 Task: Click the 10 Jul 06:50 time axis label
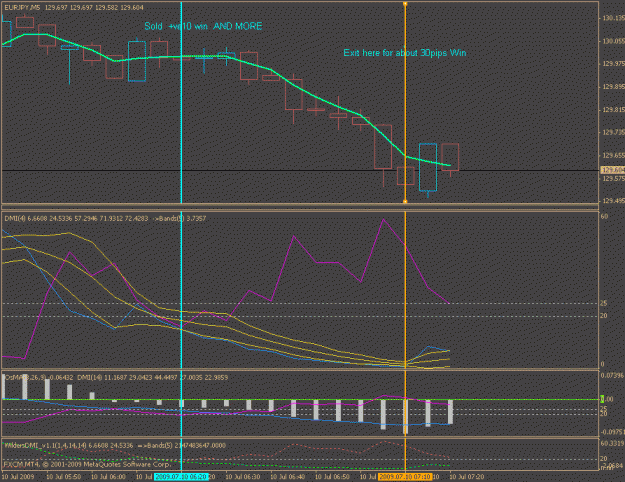pyautogui.click(x=332, y=477)
